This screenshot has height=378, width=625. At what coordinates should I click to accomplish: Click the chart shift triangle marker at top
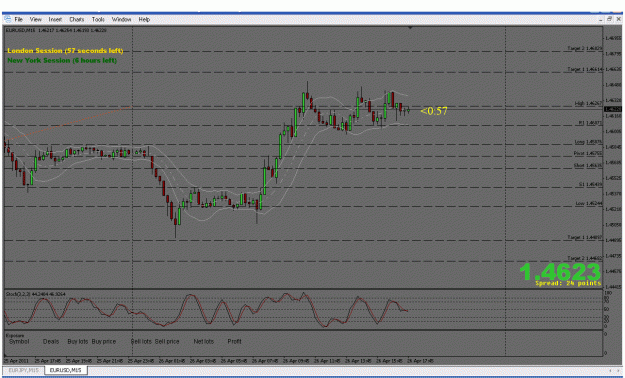click(x=410, y=28)
